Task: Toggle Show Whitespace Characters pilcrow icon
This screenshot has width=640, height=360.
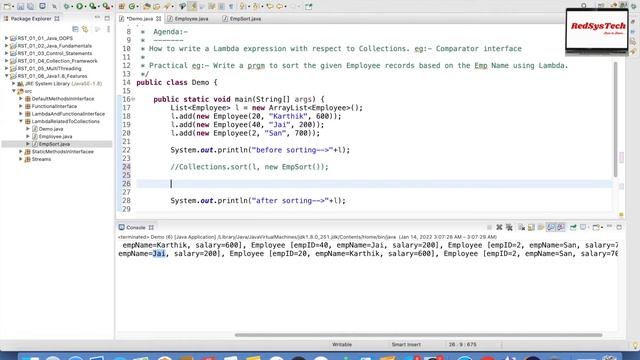Action: coord(231,6)
